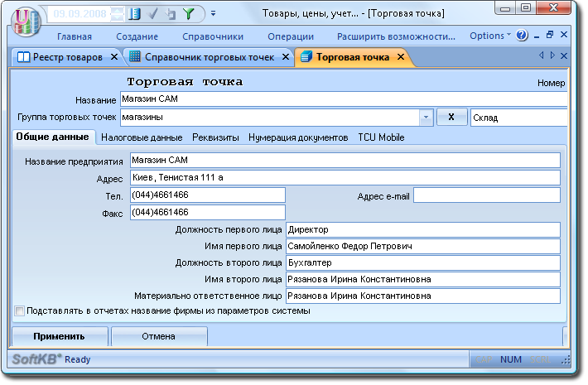Click the Адрес e-mail field

click(x=487, y=195)
